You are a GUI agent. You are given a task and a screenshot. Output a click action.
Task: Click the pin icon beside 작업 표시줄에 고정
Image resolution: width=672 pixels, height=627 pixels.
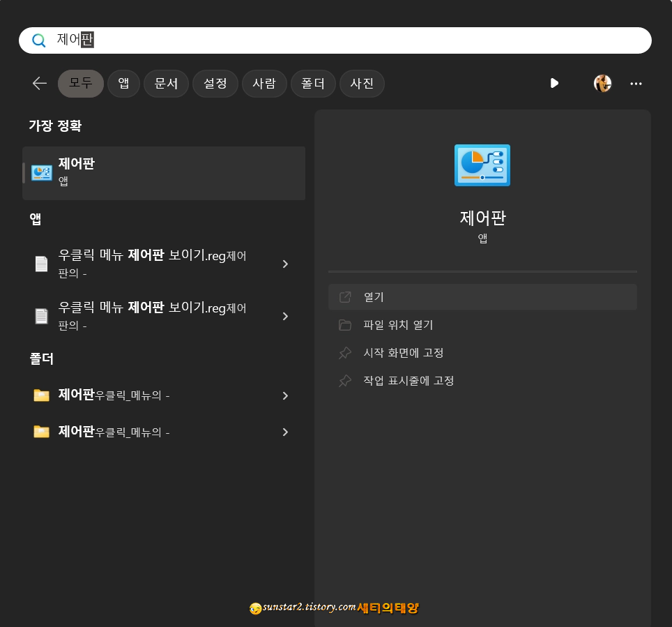(345, 381)
